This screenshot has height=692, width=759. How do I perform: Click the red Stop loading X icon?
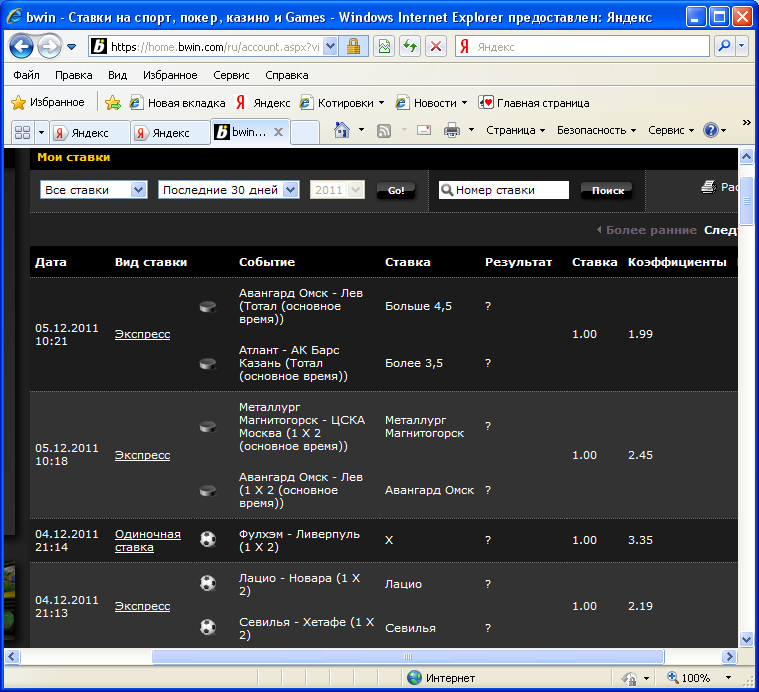(436, 46)
